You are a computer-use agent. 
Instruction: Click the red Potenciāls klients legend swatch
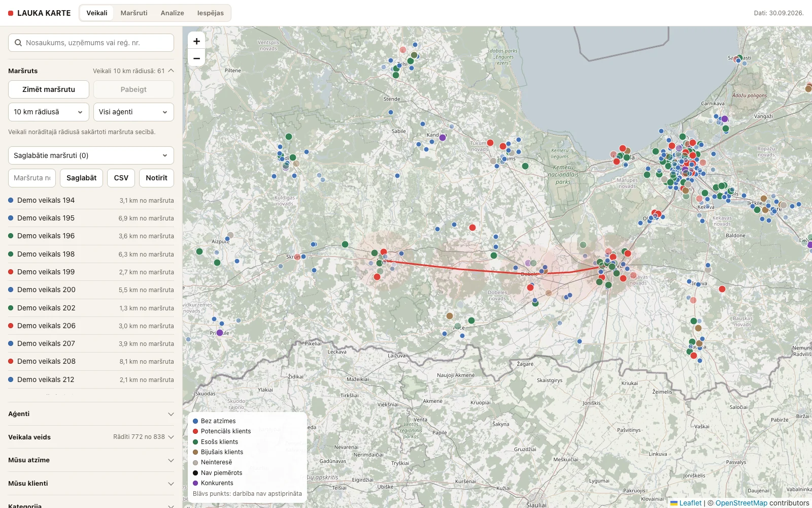(195, 431)
